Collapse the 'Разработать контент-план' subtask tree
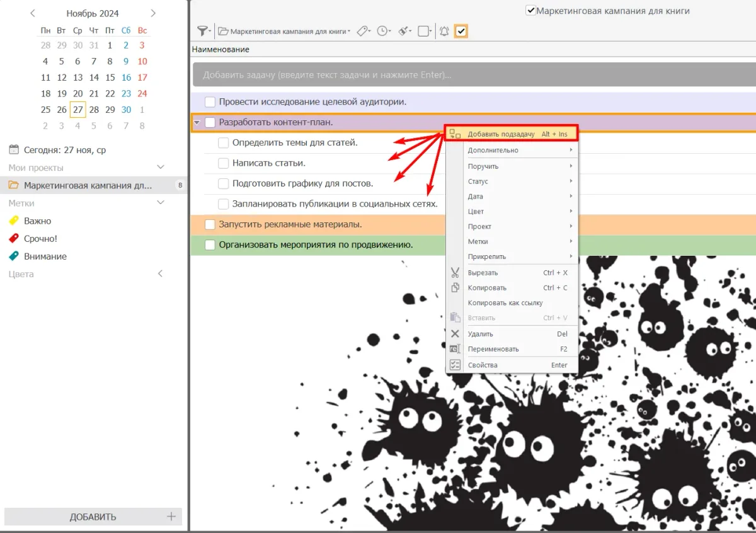Viewport: 756px width, 533px height. [197, 122]
